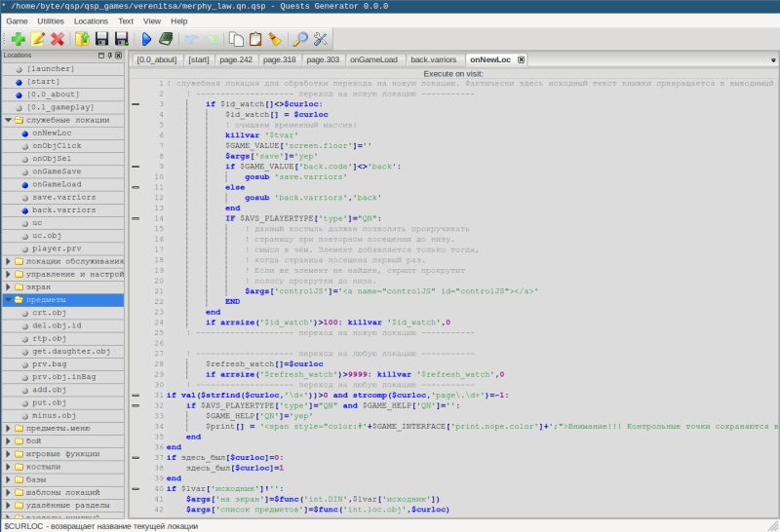Viewport: 780px width, 532px height.
Task: Fold the code block at line 31
Action: 136,395
